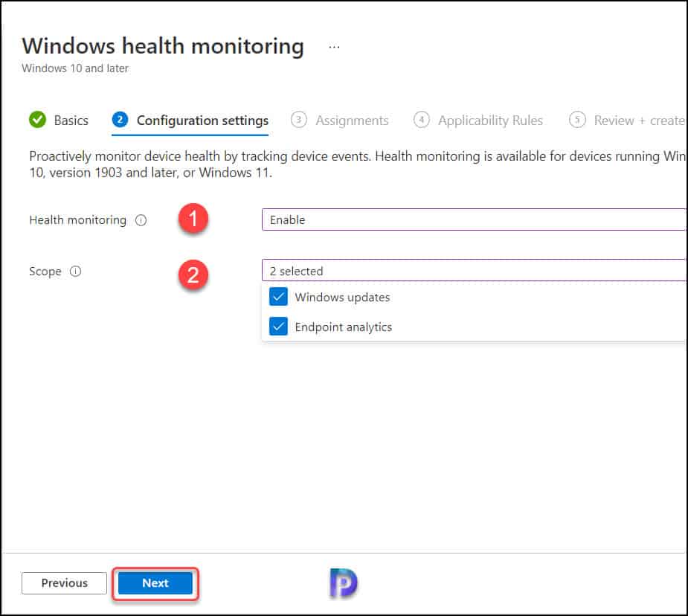Open the Health monitoring Enable dropdown
The height and width of the screenshot is (616, 688).
click(474, 219)
